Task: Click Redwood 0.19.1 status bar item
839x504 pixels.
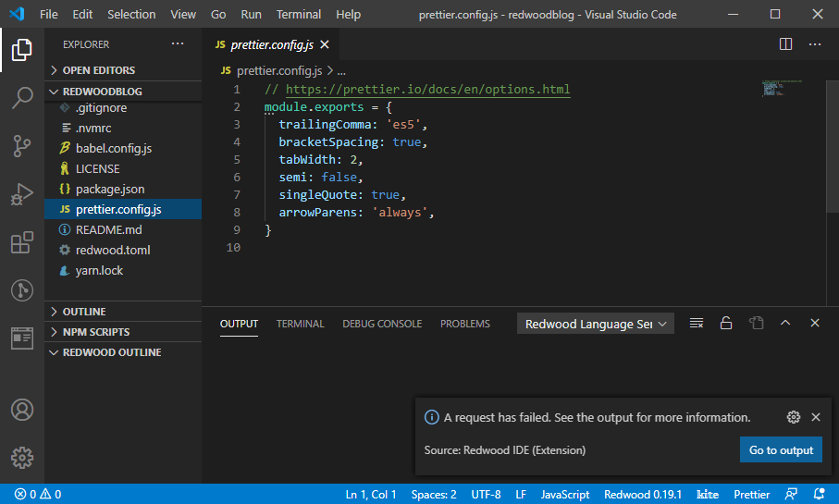Action: pos(643,494)
